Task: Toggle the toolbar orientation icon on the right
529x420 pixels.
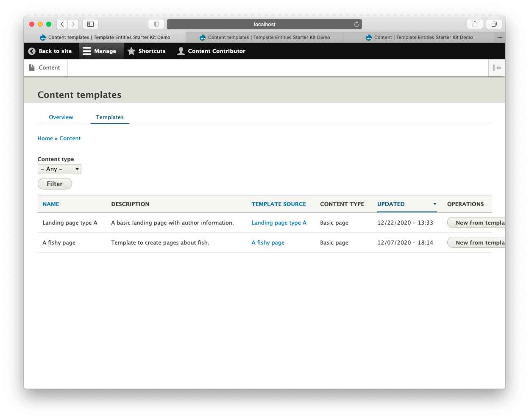Action: pos(496,67)
